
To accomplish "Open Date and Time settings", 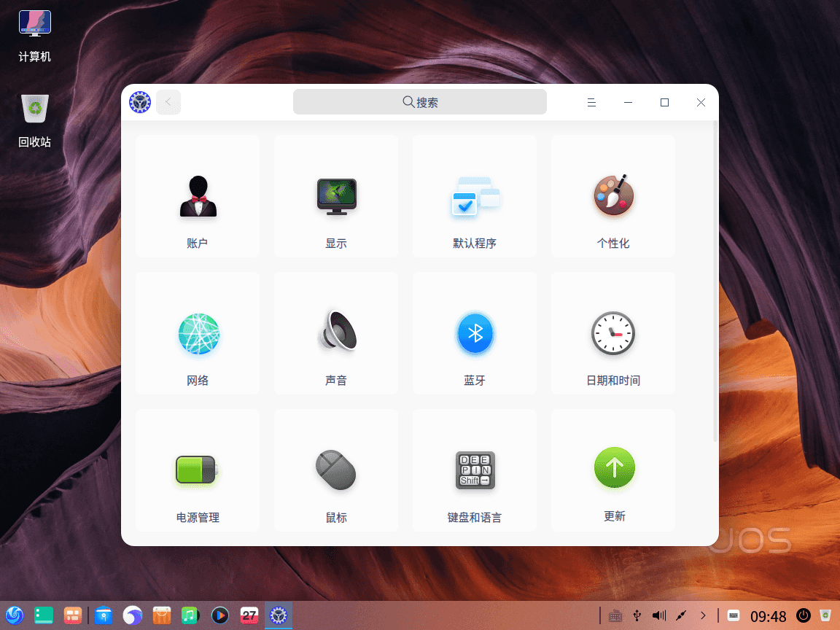I will pyautogui.click(x=612, y=333).
